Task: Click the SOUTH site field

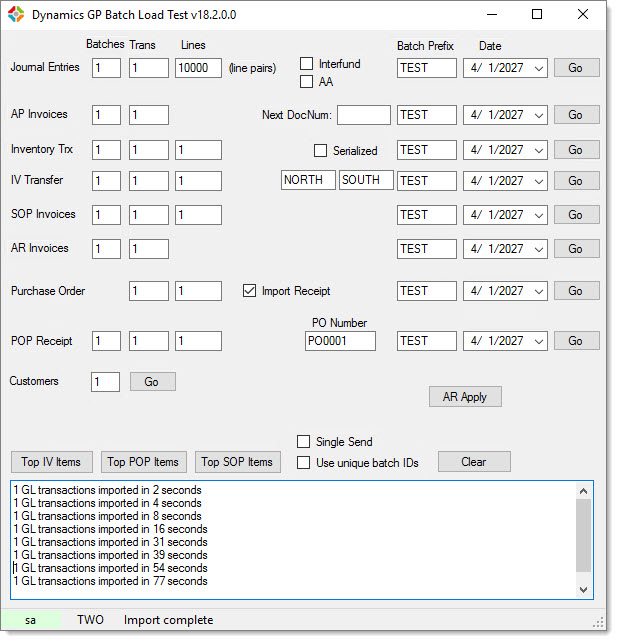Action: click(366, 180)
